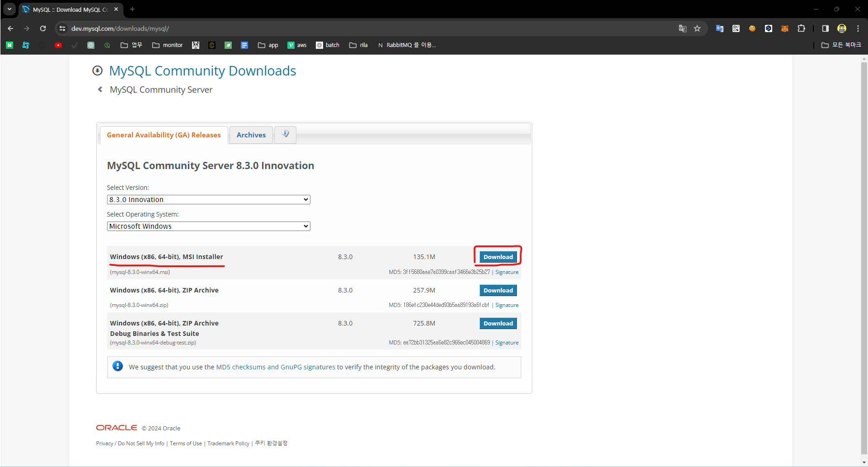Click the forward navigation arrow

(27, 28)
